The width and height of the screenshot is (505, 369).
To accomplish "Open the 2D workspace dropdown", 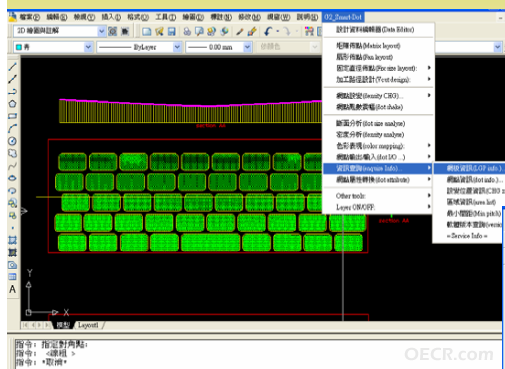I will pos(102,31).
